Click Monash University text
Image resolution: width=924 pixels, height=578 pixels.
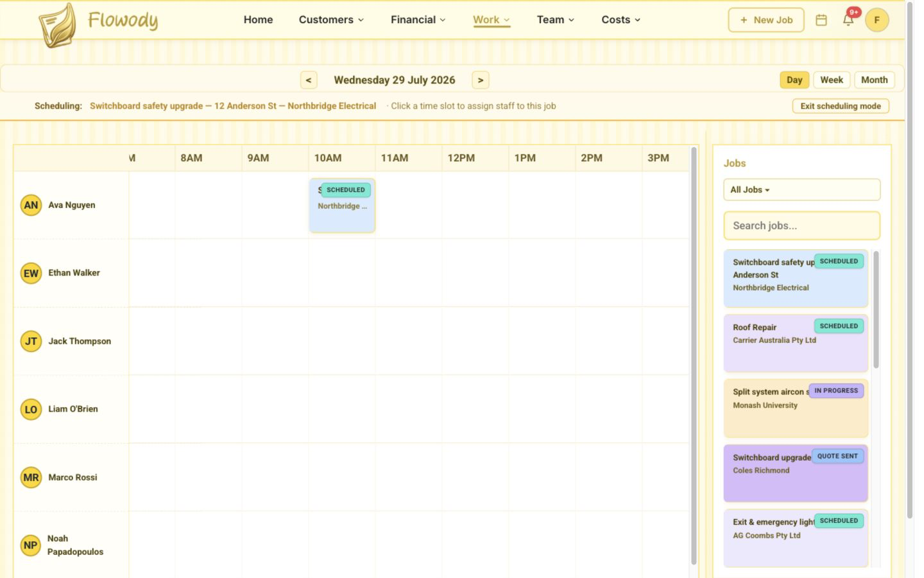[x=765, y=405]
